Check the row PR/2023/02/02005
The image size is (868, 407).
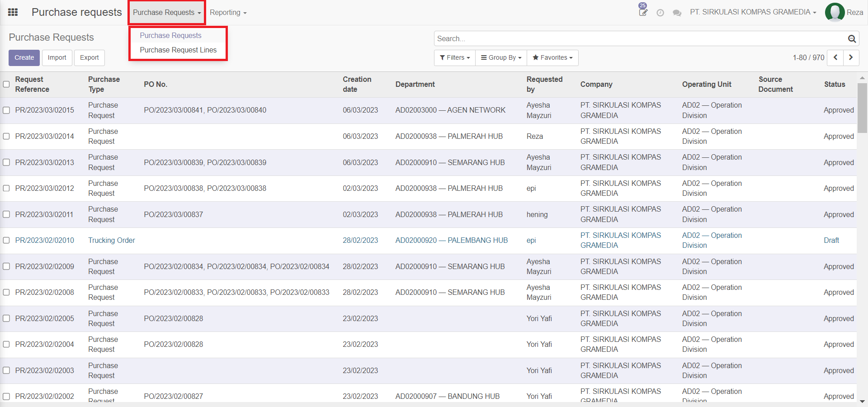coord(6,318)
